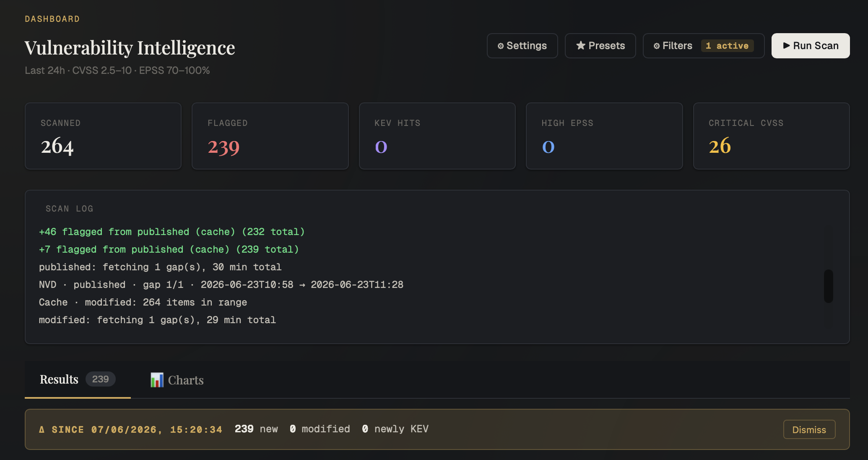Click 'SINCE 07/06/2026, 15:20:34' text
The height and width of the screenshot is (460, 868).
137,429
